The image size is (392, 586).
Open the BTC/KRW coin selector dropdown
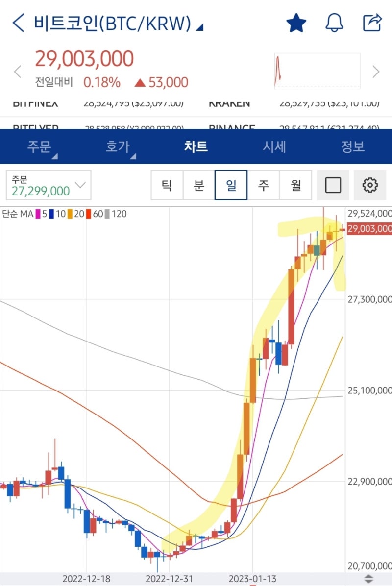tap(113, 22)
